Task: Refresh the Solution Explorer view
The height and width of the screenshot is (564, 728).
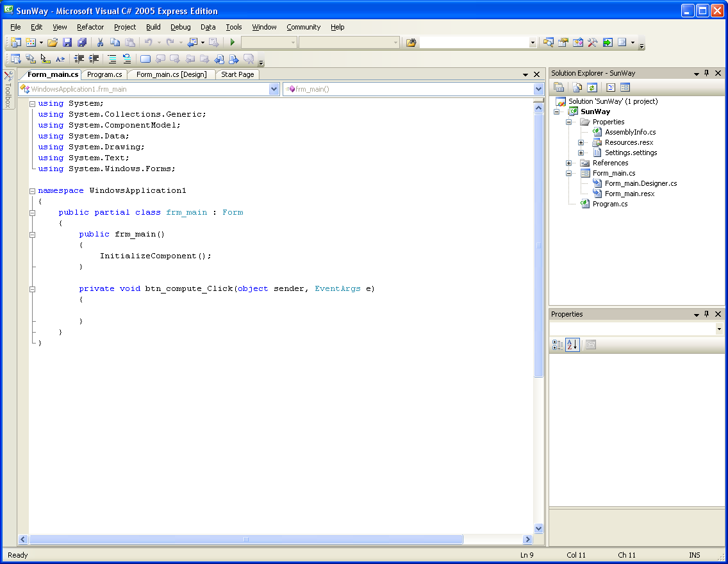Action: (593, 88)
